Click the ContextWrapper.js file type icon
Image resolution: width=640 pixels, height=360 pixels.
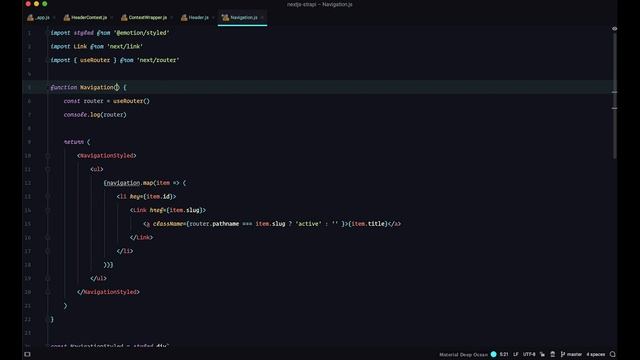point(124,17)
